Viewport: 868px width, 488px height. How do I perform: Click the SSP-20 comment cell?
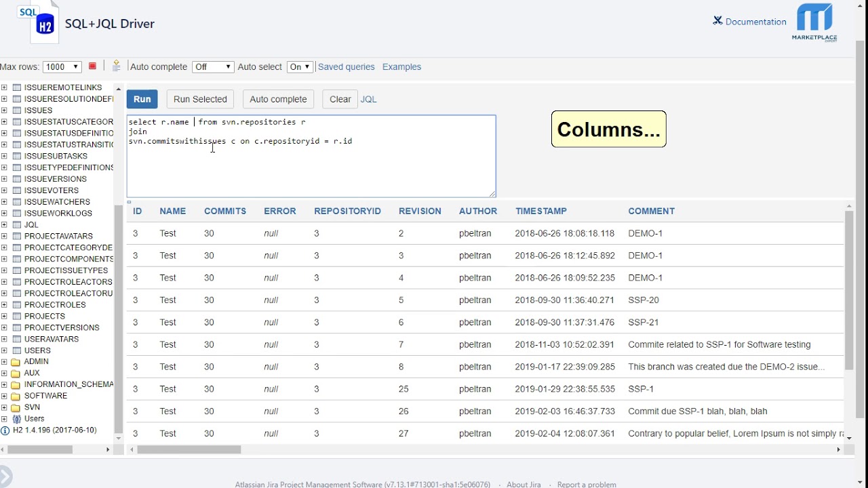[644, 300]
